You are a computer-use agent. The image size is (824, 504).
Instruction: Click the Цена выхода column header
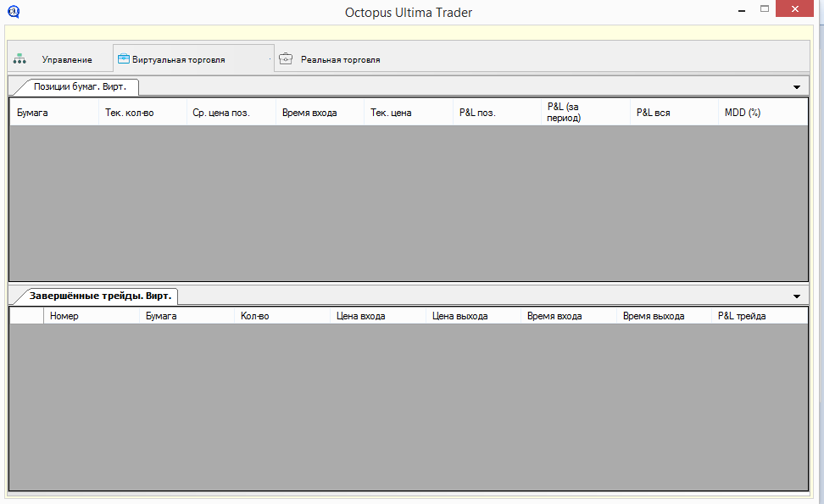(x=473, y=316)
